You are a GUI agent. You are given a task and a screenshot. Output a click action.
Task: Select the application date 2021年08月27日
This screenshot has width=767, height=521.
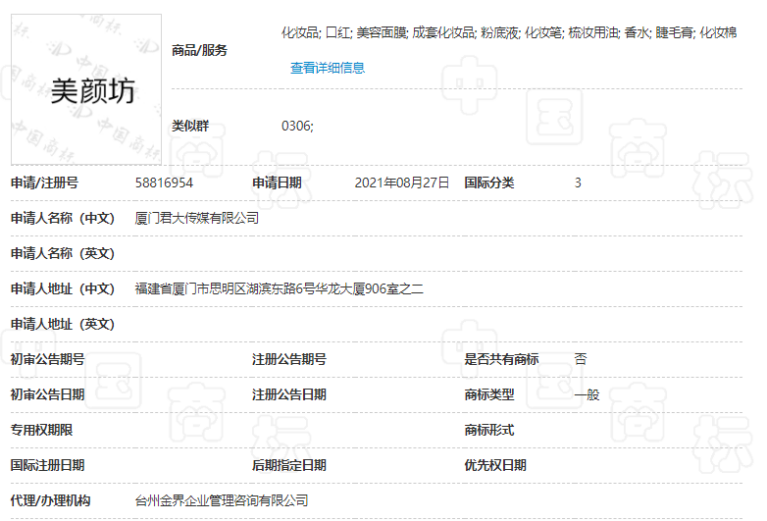402,183
